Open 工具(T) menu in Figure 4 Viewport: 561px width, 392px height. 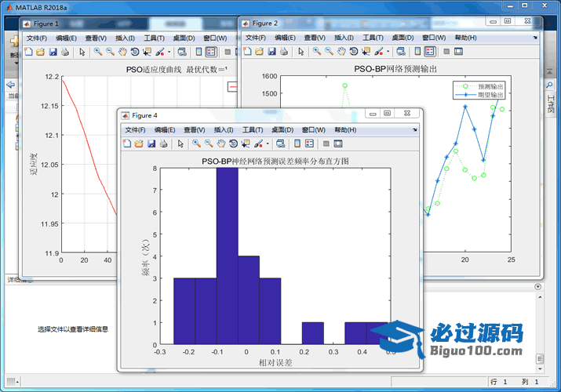(x=253, y=130)
